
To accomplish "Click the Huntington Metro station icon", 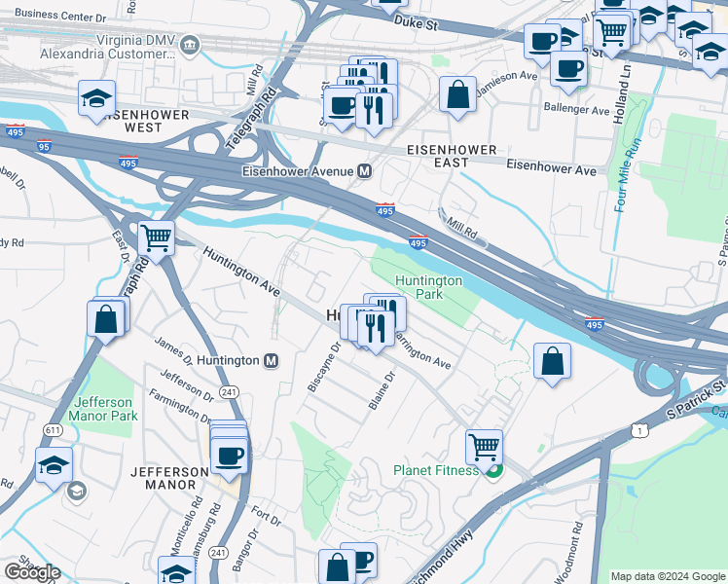I will click(x=272, y=361).
